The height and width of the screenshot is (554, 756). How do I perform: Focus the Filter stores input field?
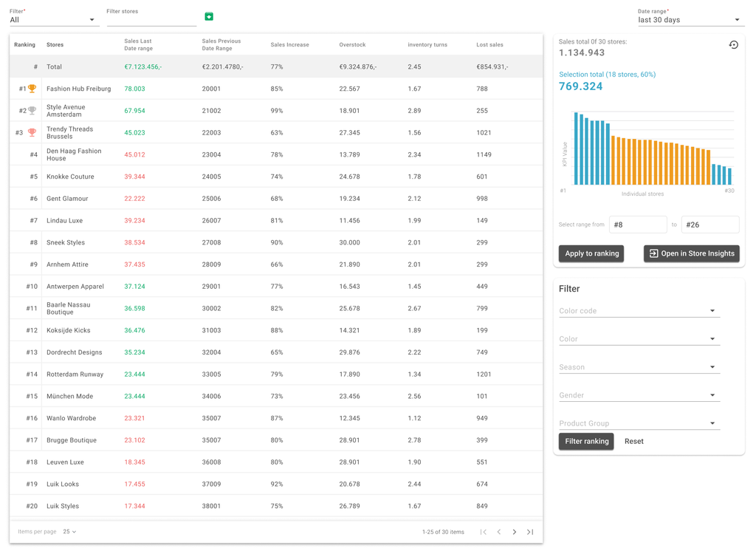coord(151,20)
